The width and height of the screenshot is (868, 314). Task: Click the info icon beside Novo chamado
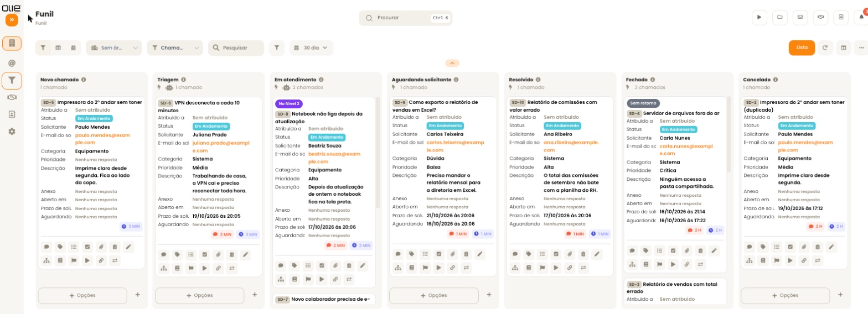tap(84, 80)
